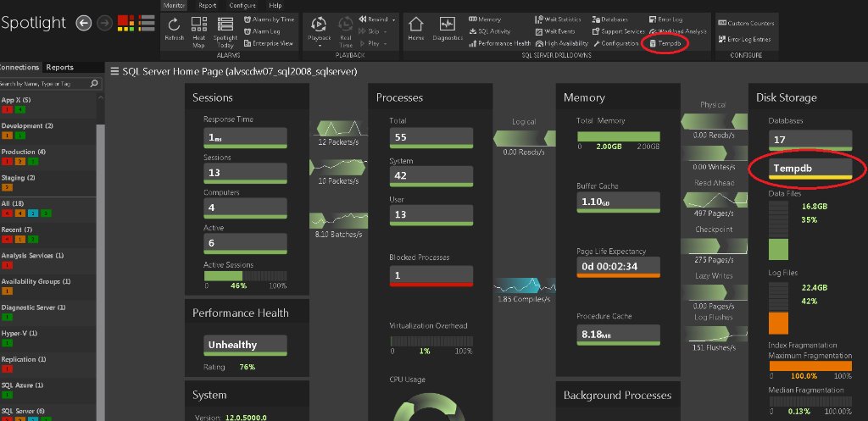Go to the Home drilldown
The width and height of the screenshot is (868, 421).
coord(415,28)
